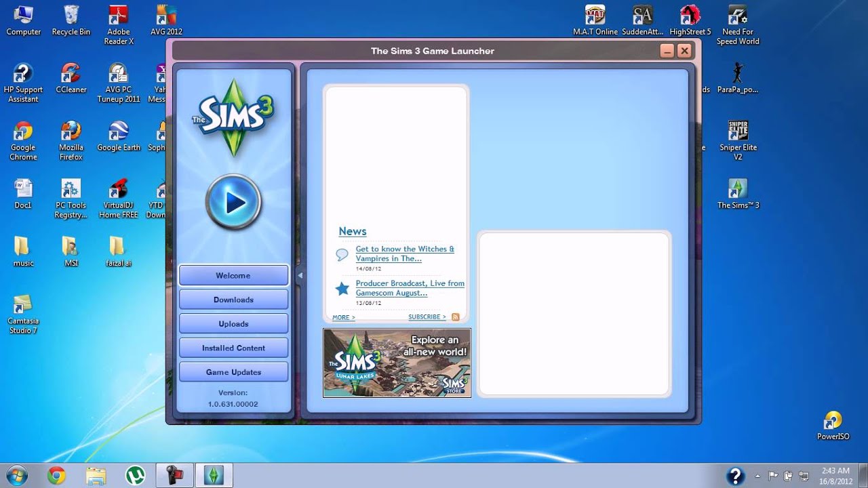The image size is (868, 488).
Task: Select the SuddenAtt... desktop icon
Action: 642,20
